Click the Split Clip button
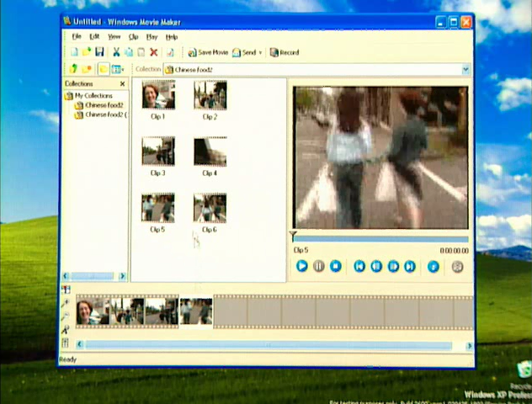The height and width of the screenshot is (404, 532). [457, 267]
